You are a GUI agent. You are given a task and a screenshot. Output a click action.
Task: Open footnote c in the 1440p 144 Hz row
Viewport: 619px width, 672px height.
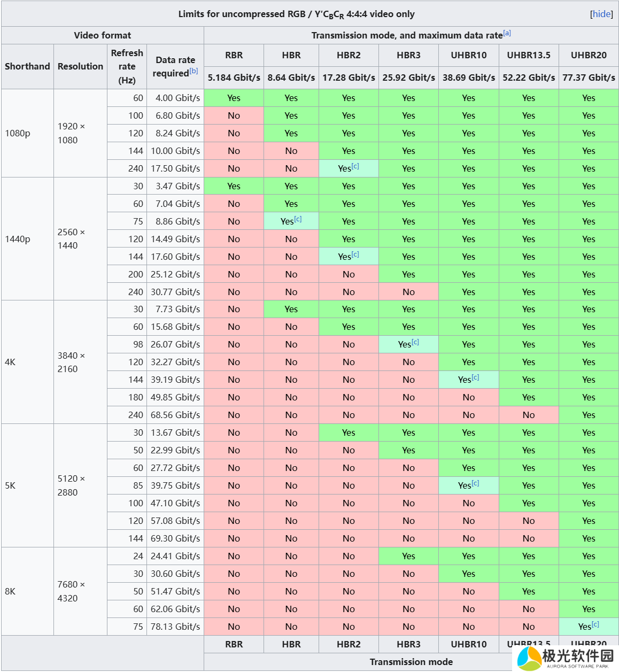[355, 254]
